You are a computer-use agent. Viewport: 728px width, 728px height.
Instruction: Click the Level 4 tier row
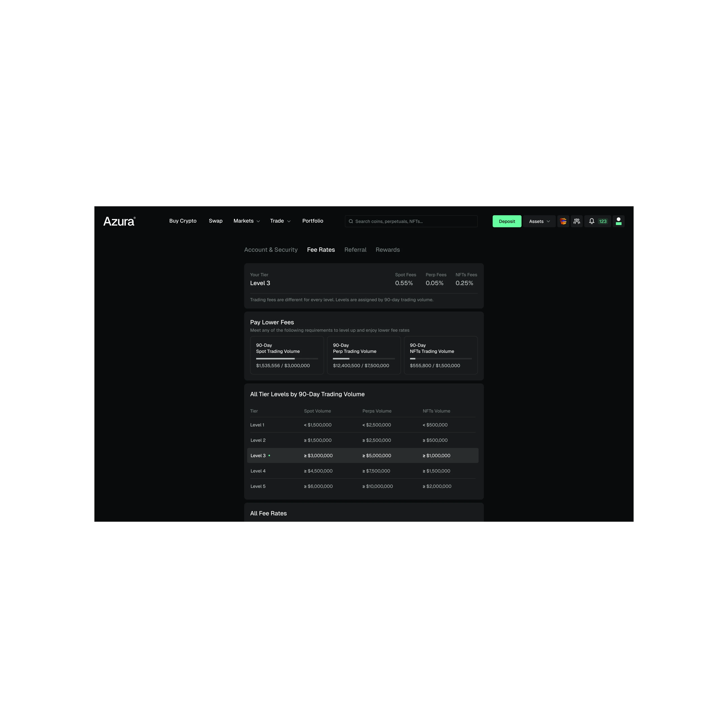(362, 471)
